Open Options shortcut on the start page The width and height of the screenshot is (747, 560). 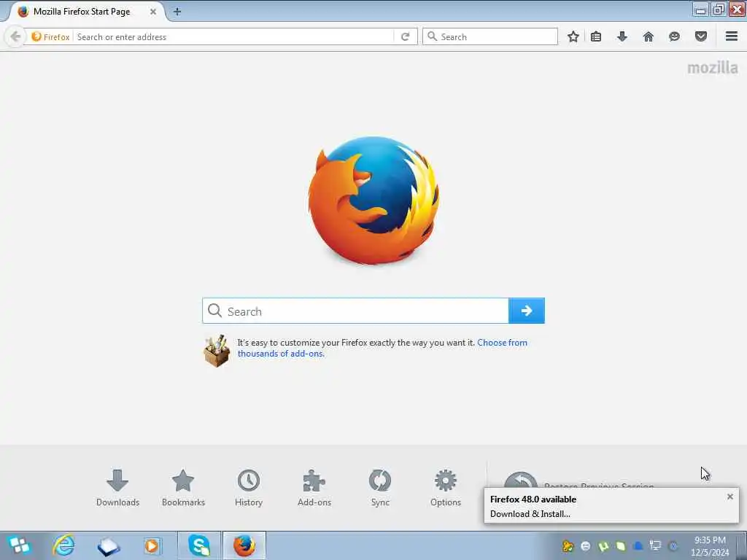[x=446, y=488]
